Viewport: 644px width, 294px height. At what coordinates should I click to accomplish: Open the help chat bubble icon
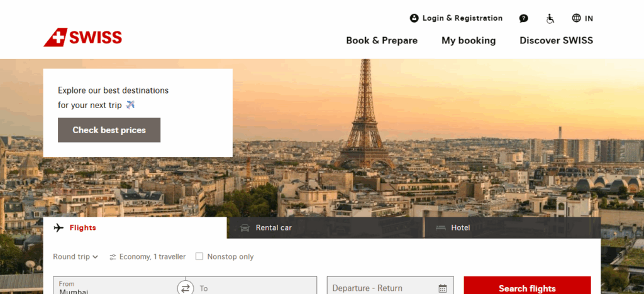tap(523, 18)
